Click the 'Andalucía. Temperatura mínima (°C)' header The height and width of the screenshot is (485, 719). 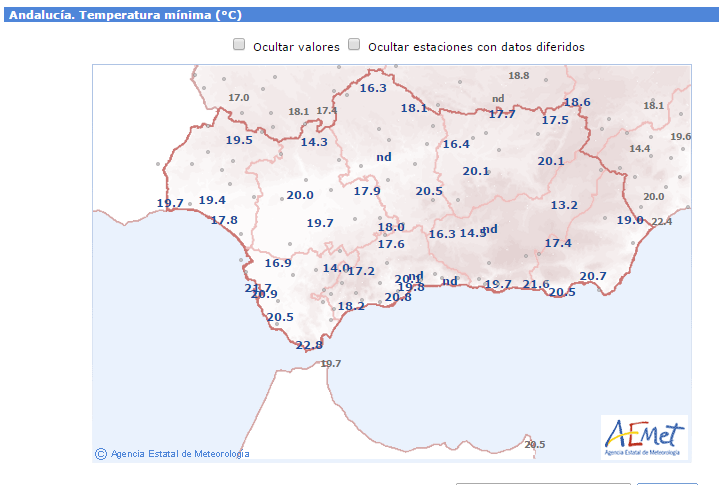(125, 15)
